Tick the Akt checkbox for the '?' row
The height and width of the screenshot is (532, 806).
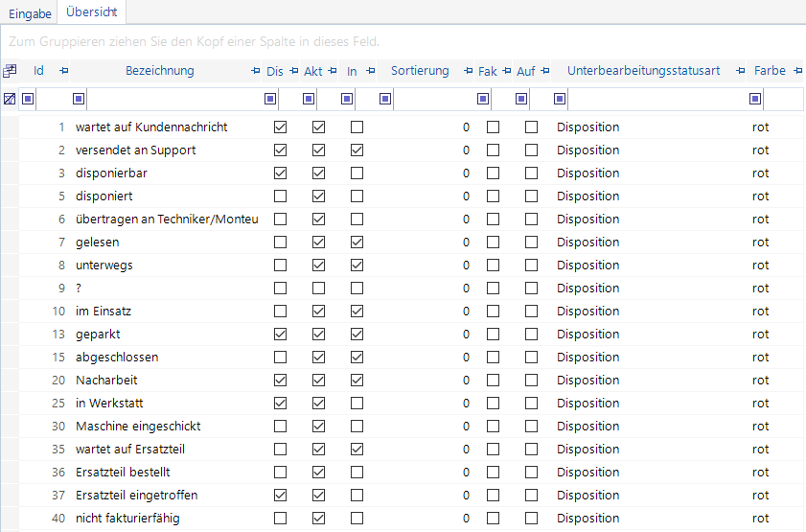coord(318,289)
